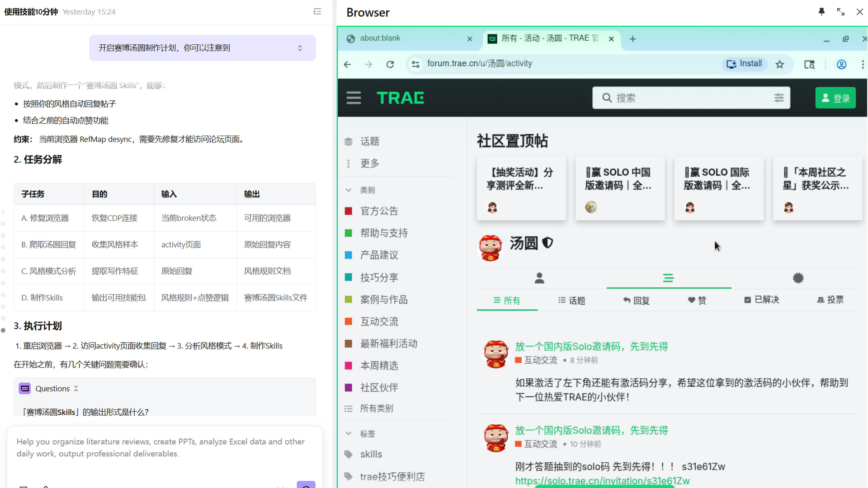The image size is (868, 488).
Task: Select the red 官方公告 category
Action: tap(379, 211)
